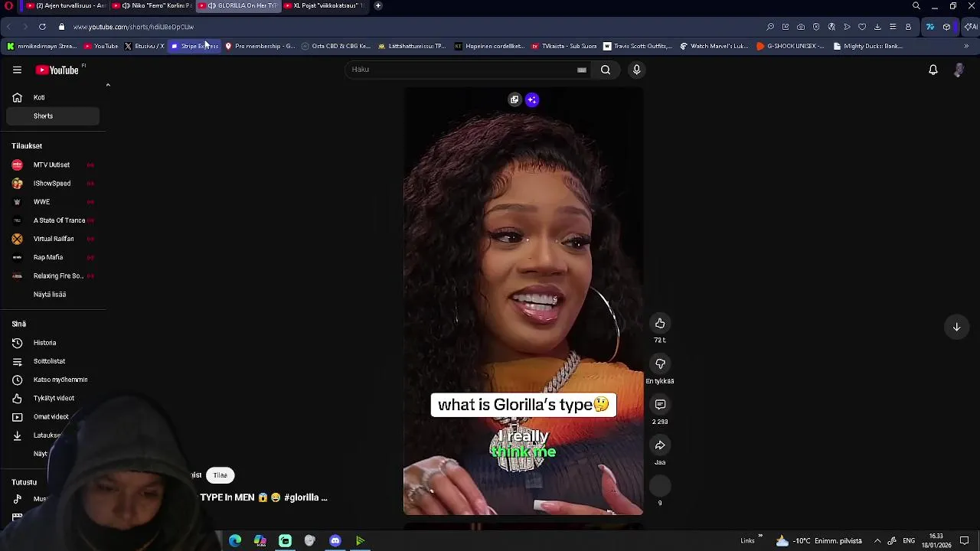Open the AI button in browser toolbar
This screenshot has width=980, height=551.
click(x=971, y=27)
